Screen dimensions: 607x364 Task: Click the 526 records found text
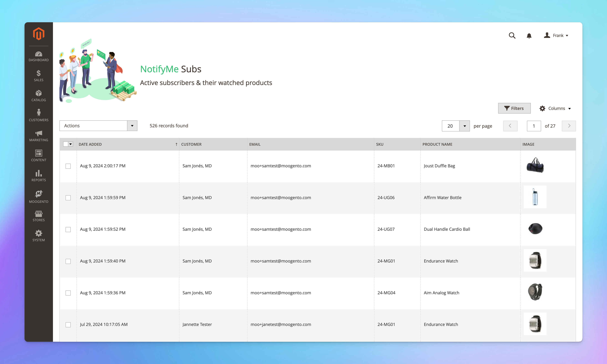click(169, 126)
